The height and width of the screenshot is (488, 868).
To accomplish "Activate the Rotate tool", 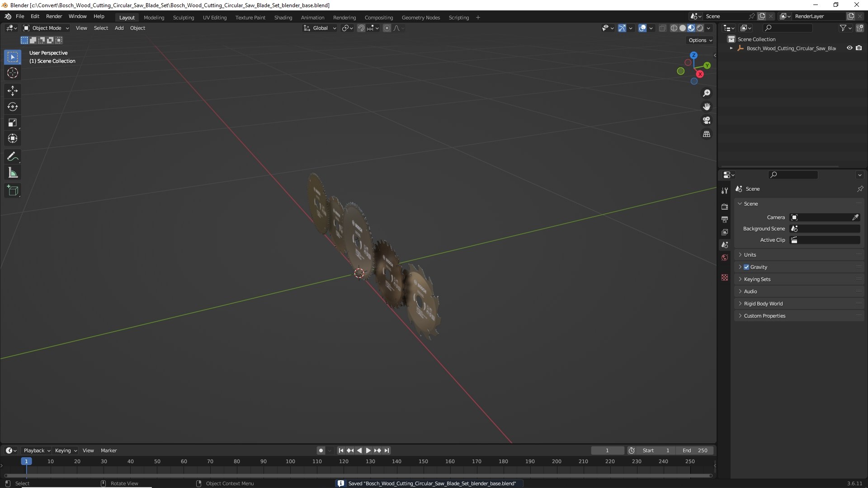I will pos(13,107).
